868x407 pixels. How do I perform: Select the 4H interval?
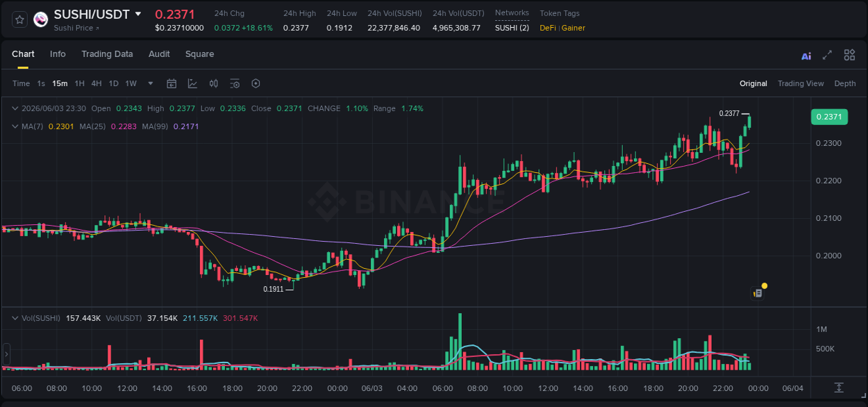[96, 83]
